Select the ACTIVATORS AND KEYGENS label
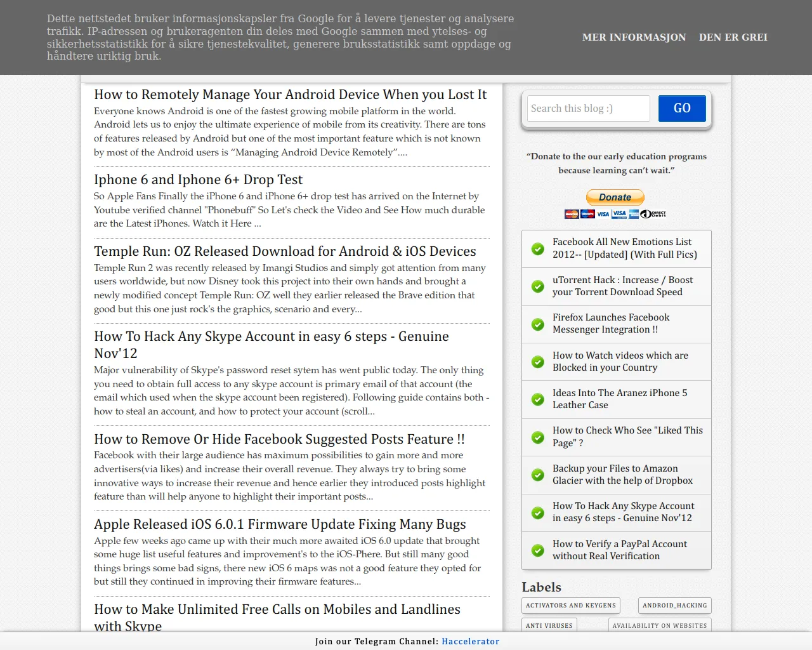Viewport: 812px width, 650px height. coord(571,606)
